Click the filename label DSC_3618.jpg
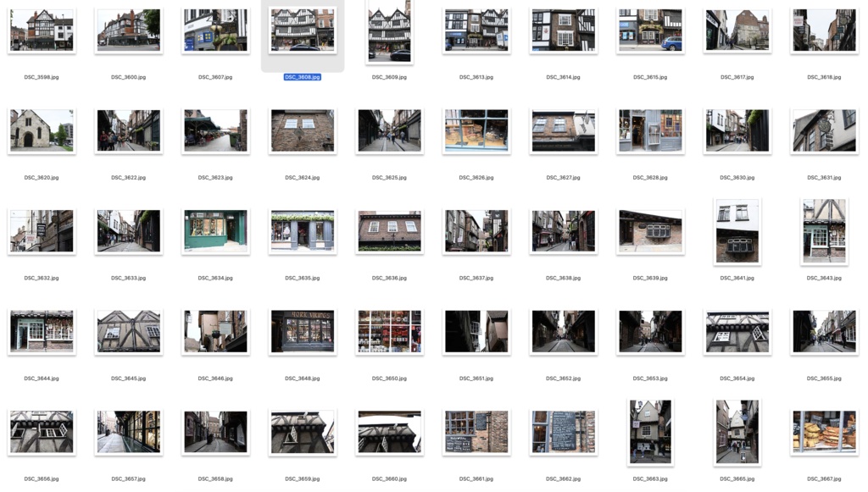The height and width of the screenshot is (492, 868). click(x=824, y=77)
